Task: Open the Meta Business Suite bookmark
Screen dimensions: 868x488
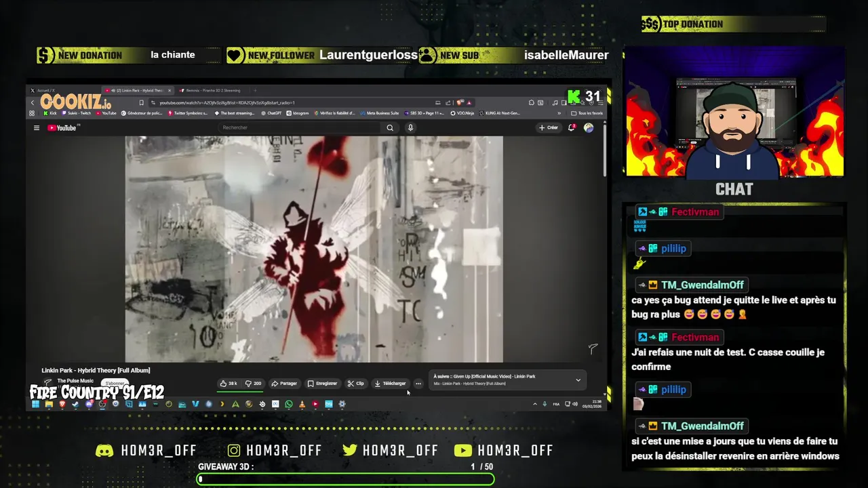Action: tap(380, 113)
